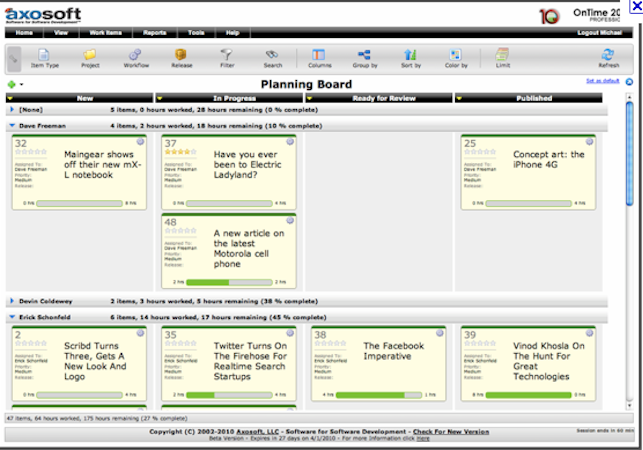The height and width of the screenshot is (450, 643).
Task: Click the Set as default link
Action: point(602,81)
